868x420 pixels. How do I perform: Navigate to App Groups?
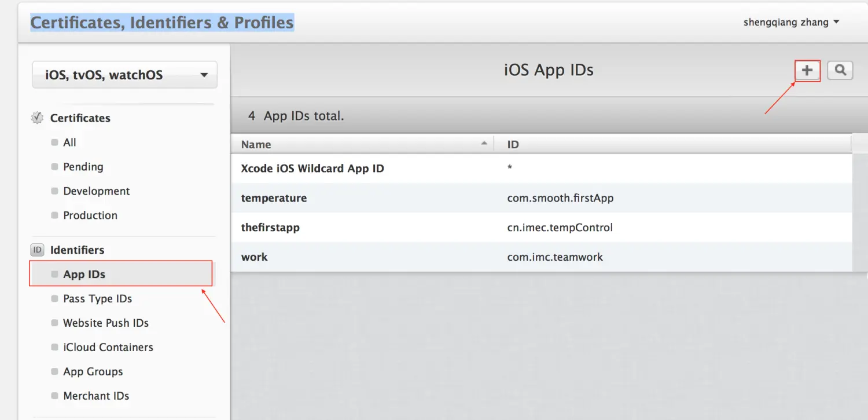click(x=93, y=372)
